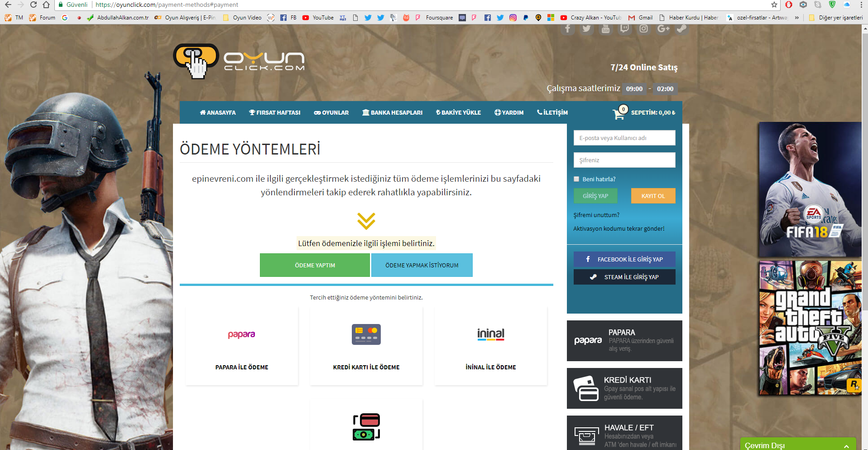Open the AbdullahAlkan.com.tr bookmark
Screen dimensions: 868x450
coord(118,18)
